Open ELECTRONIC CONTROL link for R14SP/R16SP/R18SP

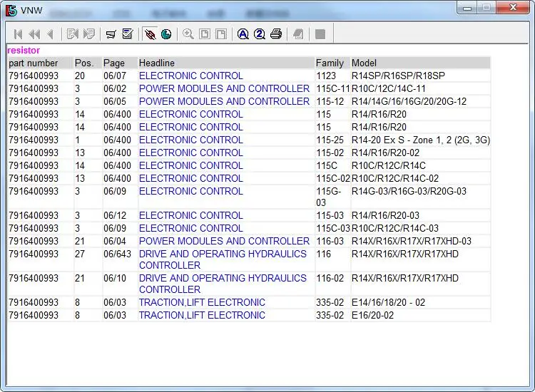190,76
